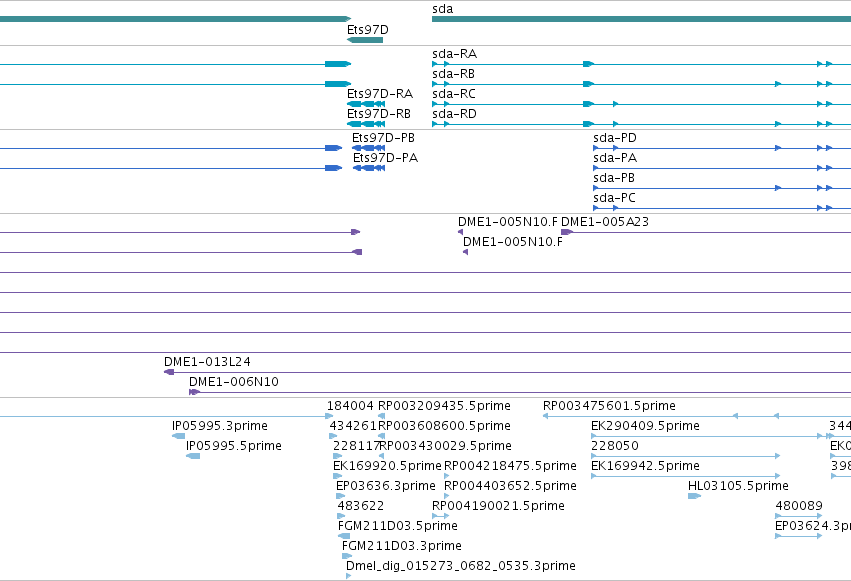
Task: Choose the sda-PB protein label
Action: (614, 178)
